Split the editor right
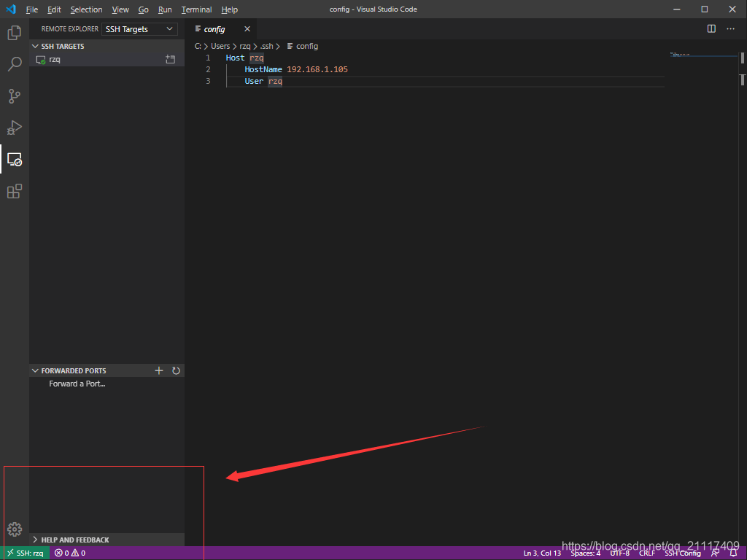This screenshot has width=747, height=560. point(711,29)
